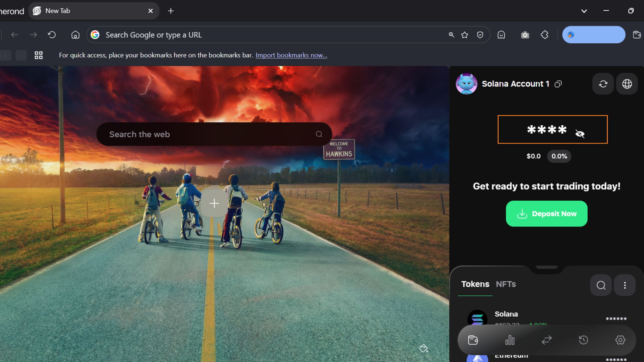This screenshot has width=644, height=362.
Task: Open wallet three-dot options menu
Action: coord(624,285)
